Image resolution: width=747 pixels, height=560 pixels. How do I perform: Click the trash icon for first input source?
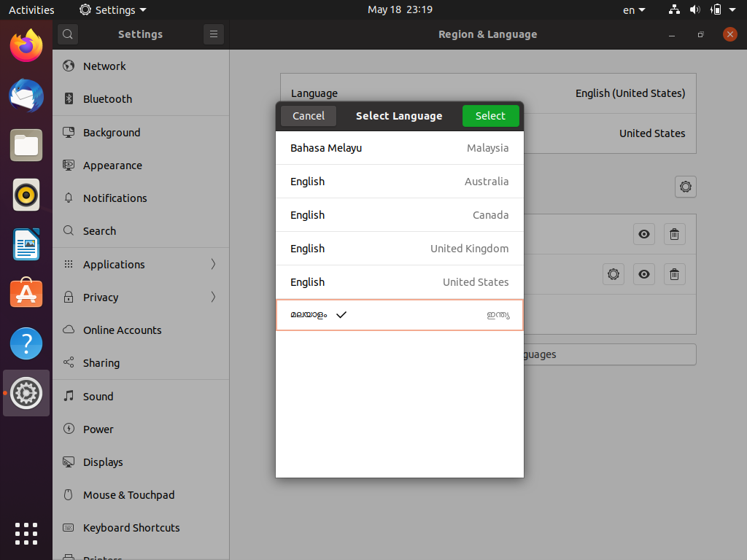point(674,234)
